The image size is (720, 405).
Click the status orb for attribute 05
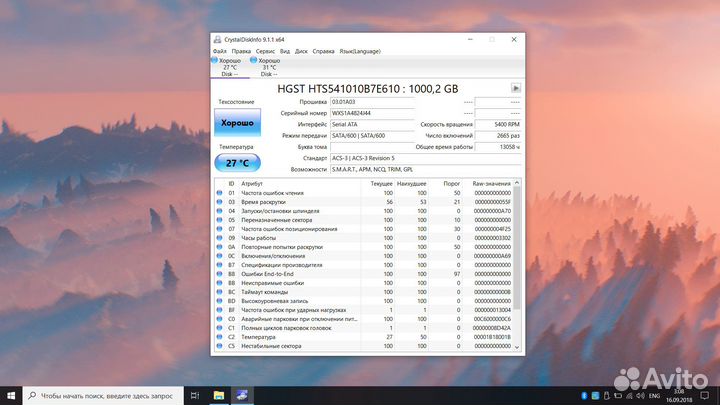219,219
